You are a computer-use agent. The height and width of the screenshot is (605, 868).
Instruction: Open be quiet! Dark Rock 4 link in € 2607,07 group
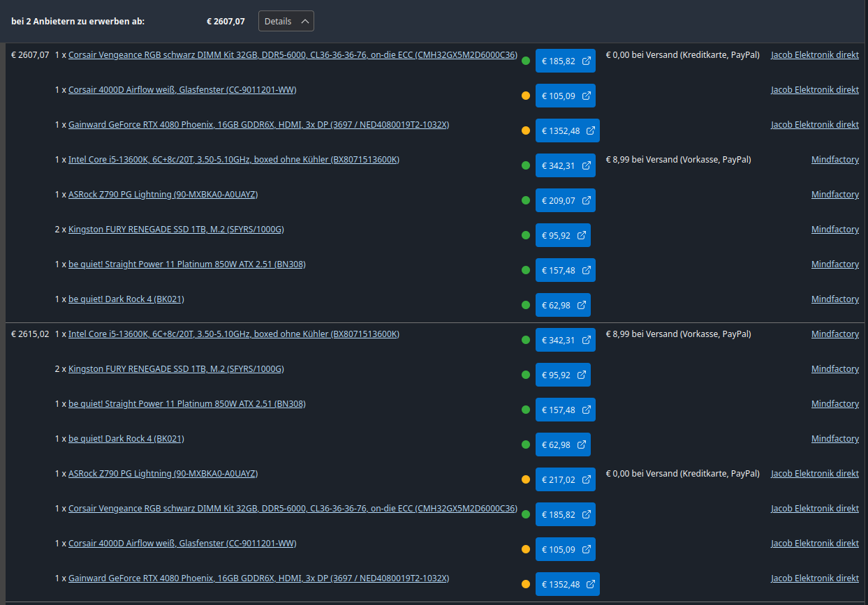[126, 299]
